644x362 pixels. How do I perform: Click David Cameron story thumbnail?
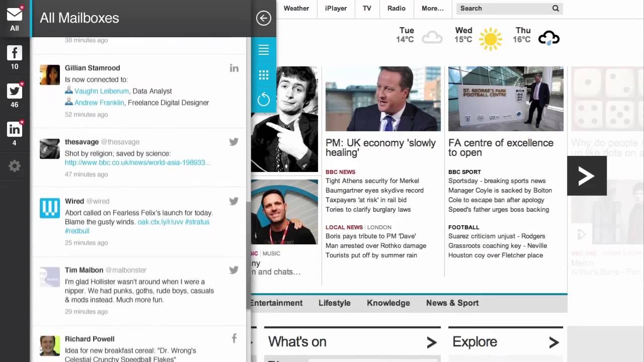point(383,99)
